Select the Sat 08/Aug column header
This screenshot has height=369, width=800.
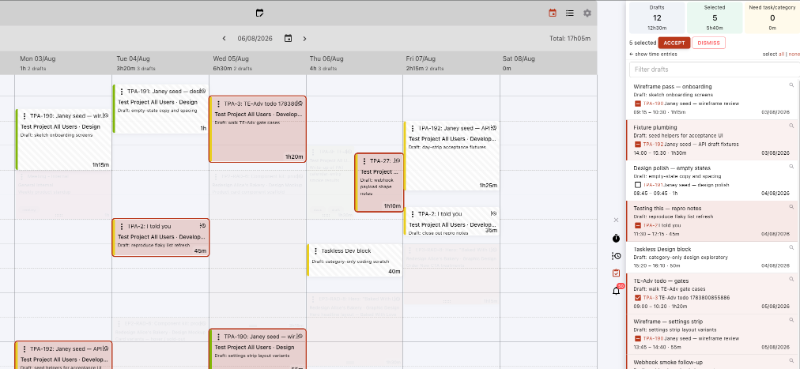coord(548,62)
